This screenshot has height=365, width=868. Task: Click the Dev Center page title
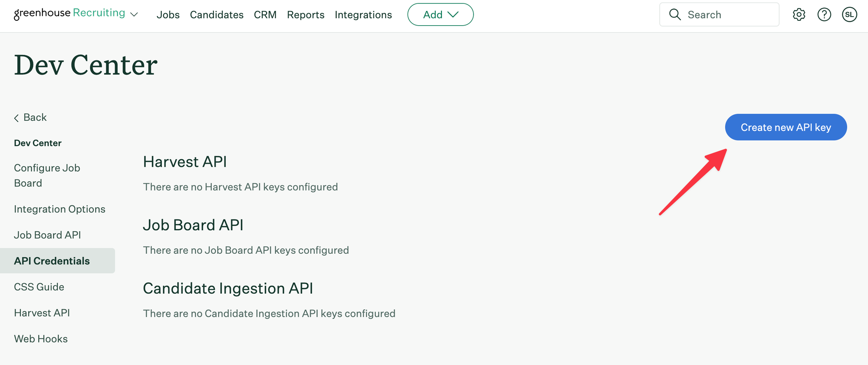click(x=85, y=65)
